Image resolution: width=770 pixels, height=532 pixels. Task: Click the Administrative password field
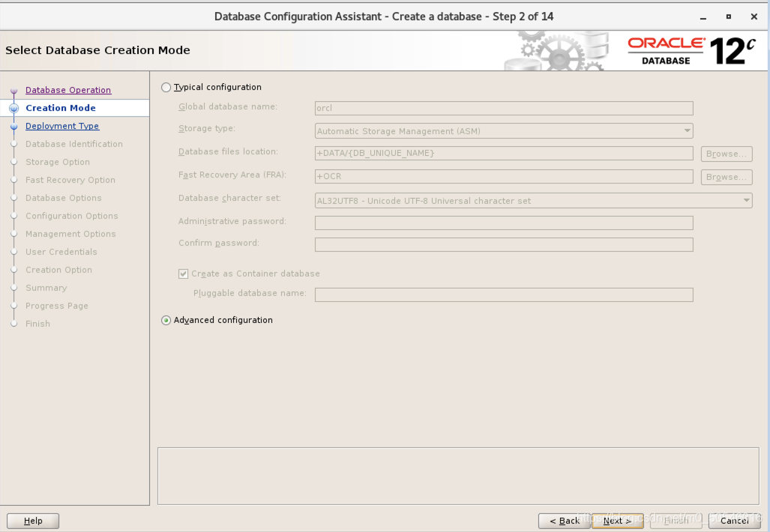point(504,223)
